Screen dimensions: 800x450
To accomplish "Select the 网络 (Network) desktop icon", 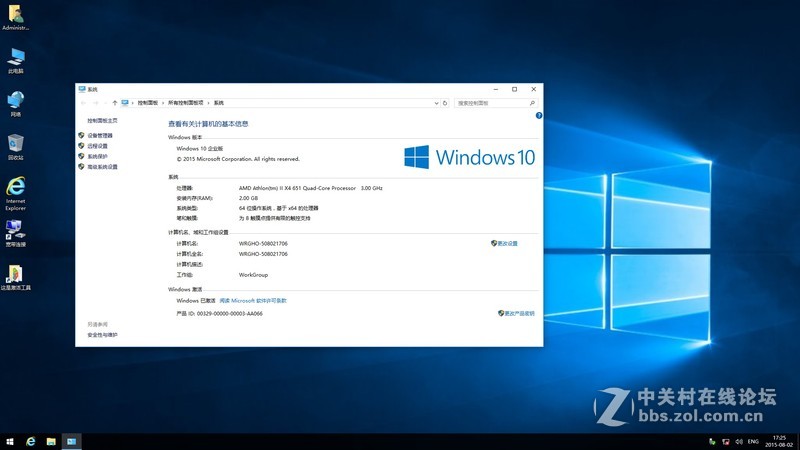I will (15, 104).
